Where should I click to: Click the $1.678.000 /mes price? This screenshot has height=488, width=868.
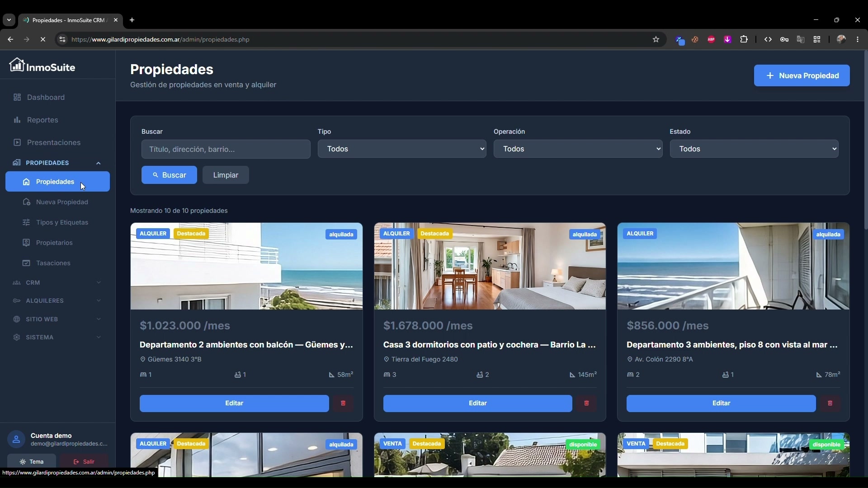(428, 326)
